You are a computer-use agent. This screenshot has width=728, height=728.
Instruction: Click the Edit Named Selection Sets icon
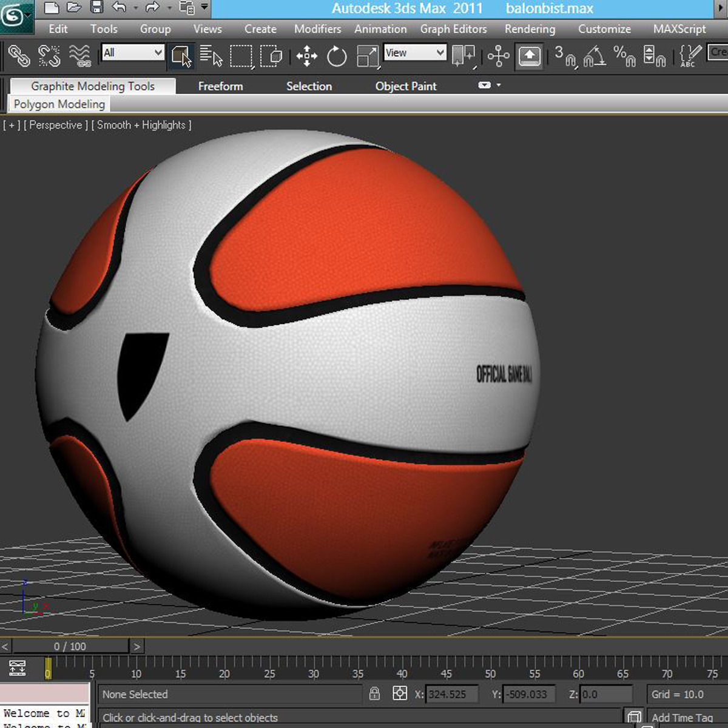(690, 56)
